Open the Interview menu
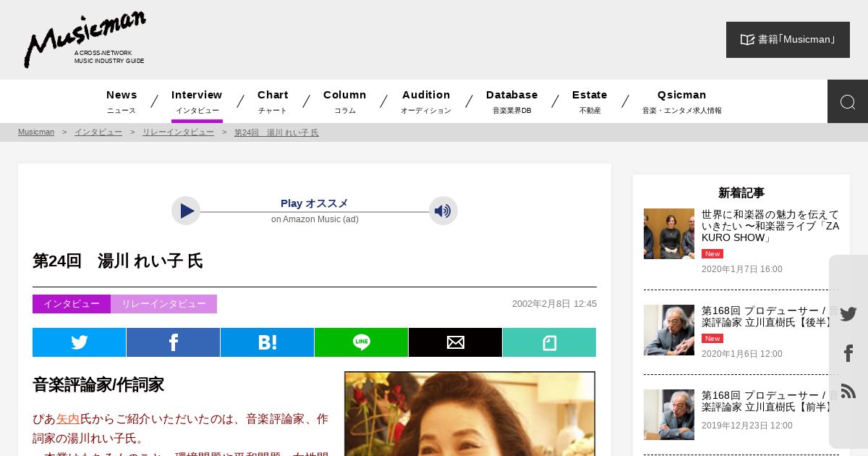 pos(197,101)
